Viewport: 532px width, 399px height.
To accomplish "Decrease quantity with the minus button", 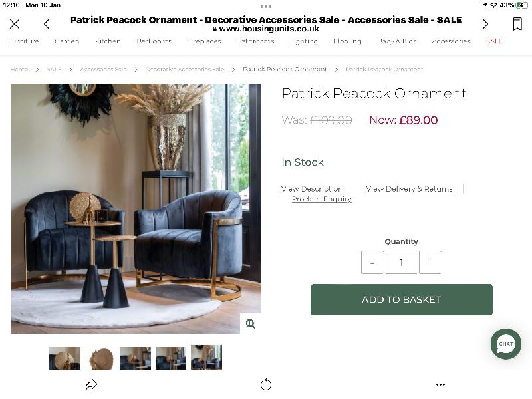I will pos(372,262).
